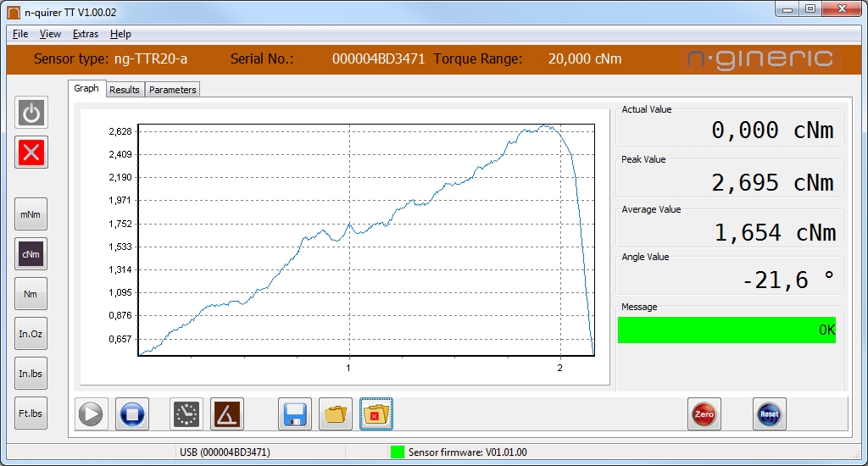Click the n-gineric logo
This screenshot has height=466, width=868.
pyautogui.click(x=760, y=60)
